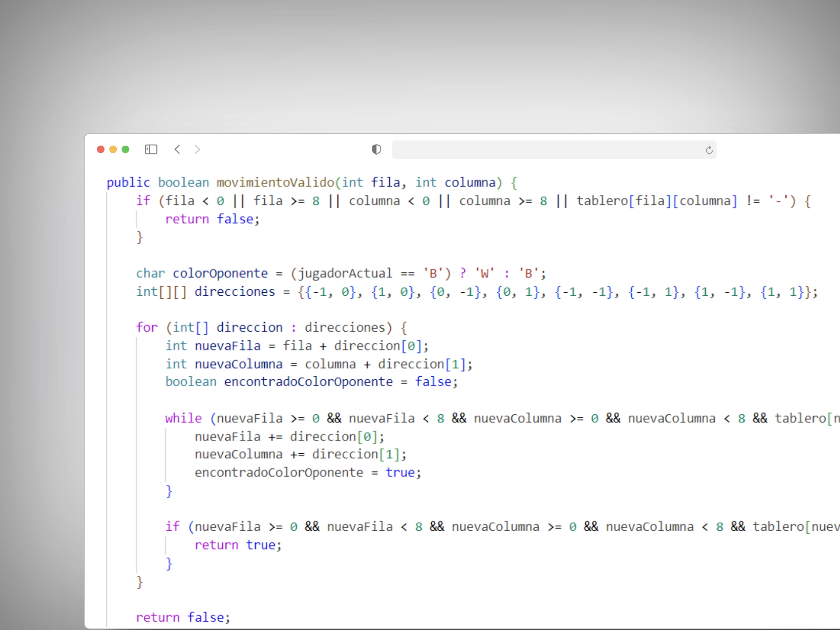Go back with the left chevron
Image resolution: width=840 pixels, height=630 pixels.
[x=177, y=150]
